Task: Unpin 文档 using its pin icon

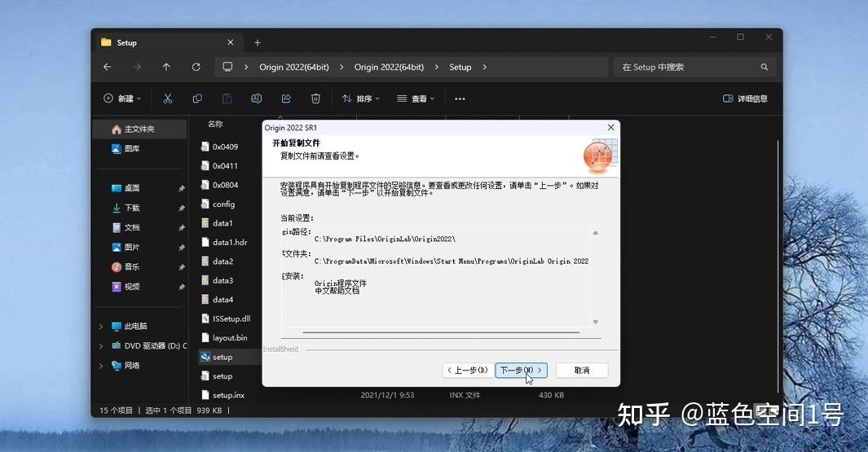Action: pos(182,228)
